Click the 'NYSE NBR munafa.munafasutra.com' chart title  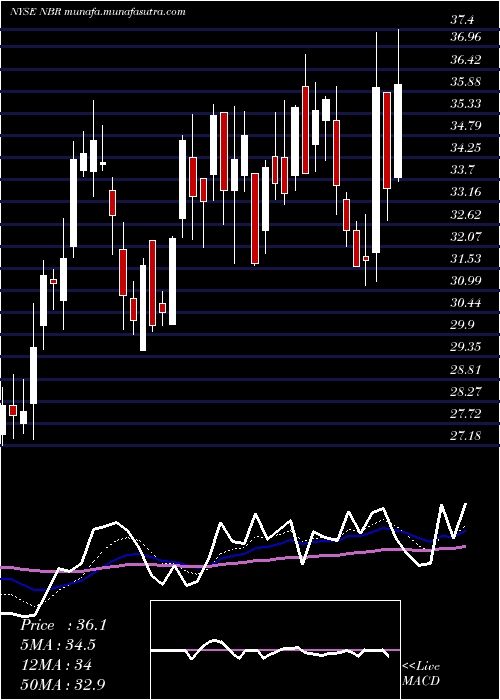(97, 12)
